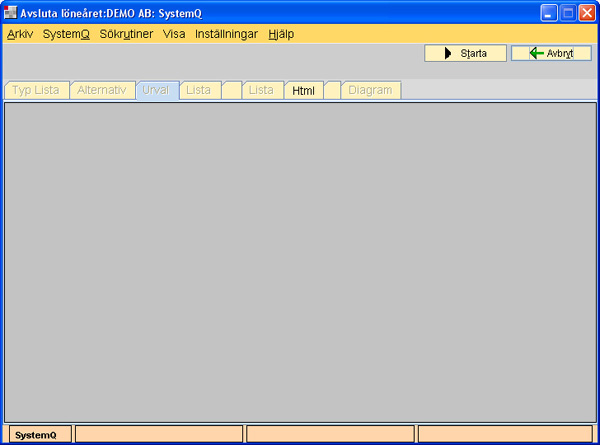The width and height of the screenshot is (600, 445).
Task: Open the Lista tab left of Html
Action: 261,90
